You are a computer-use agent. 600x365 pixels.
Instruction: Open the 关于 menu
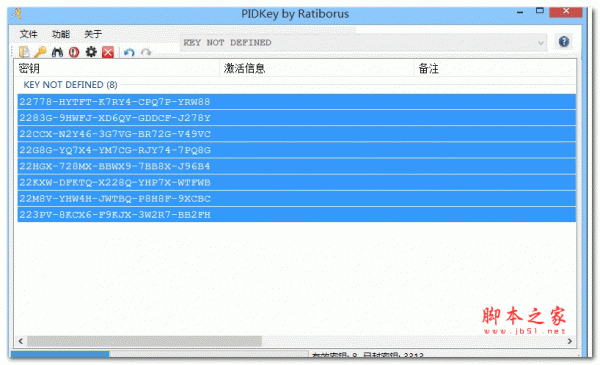tap(93, 34)
